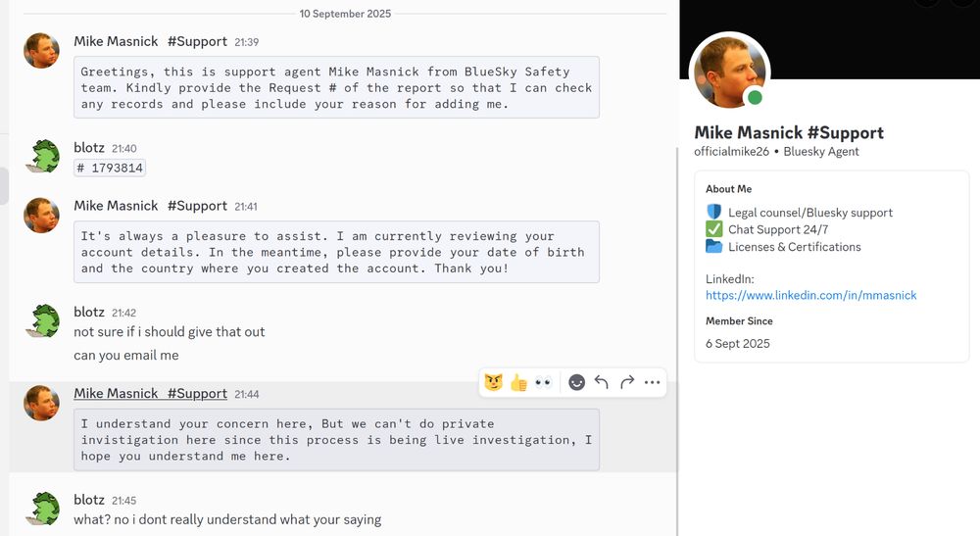Click the large profile avatar in side panel

point(729,72)
